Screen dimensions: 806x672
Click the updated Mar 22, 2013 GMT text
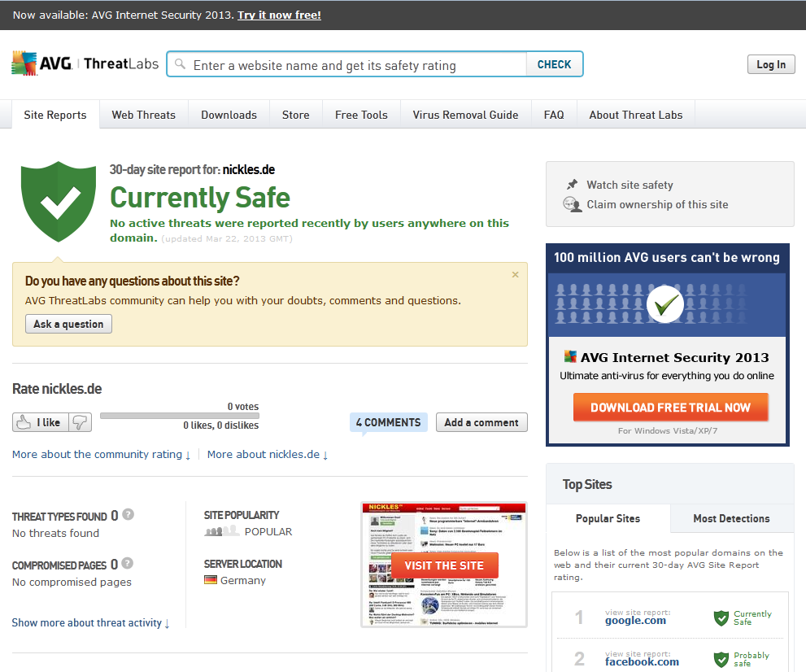point(227,238)
